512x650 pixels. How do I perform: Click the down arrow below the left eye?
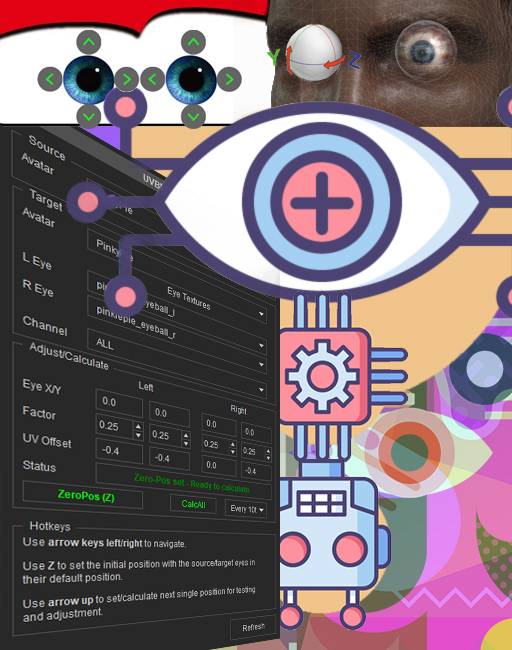pos(89,116)
